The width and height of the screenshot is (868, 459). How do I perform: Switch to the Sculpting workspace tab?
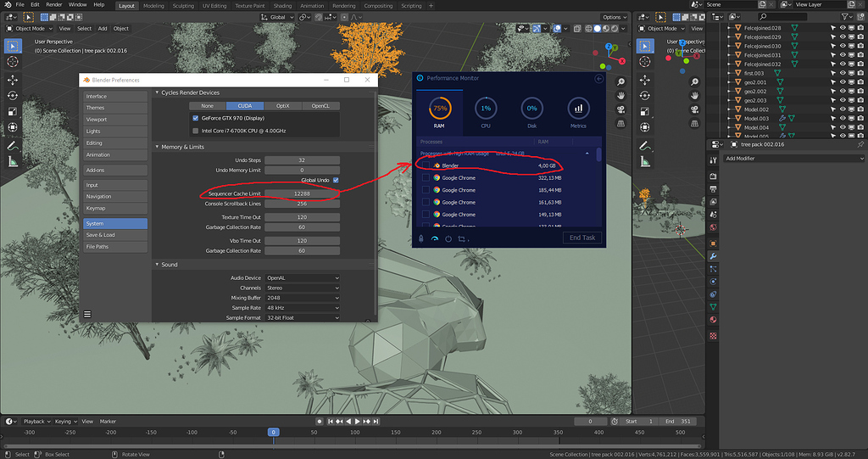coord(183,6)
